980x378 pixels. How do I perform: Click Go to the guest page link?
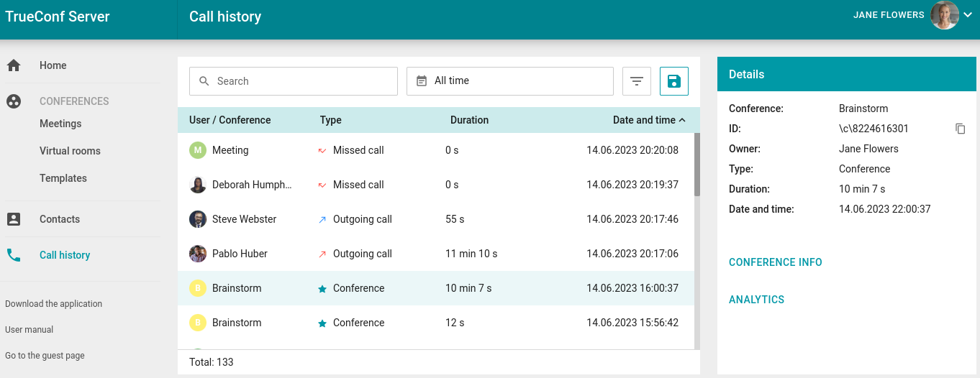[45, 356]
